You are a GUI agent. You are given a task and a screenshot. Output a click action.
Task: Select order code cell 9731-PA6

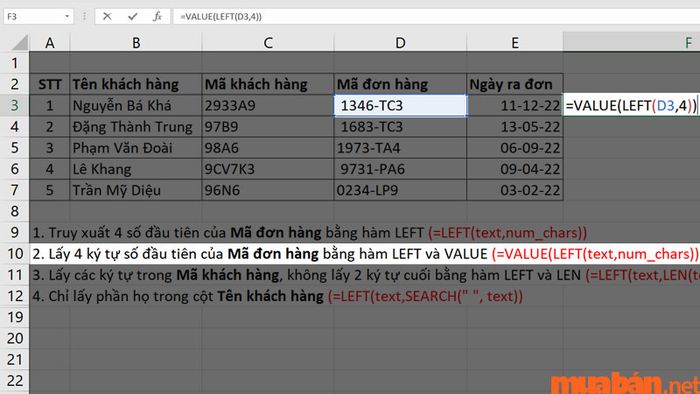[400, 169]
